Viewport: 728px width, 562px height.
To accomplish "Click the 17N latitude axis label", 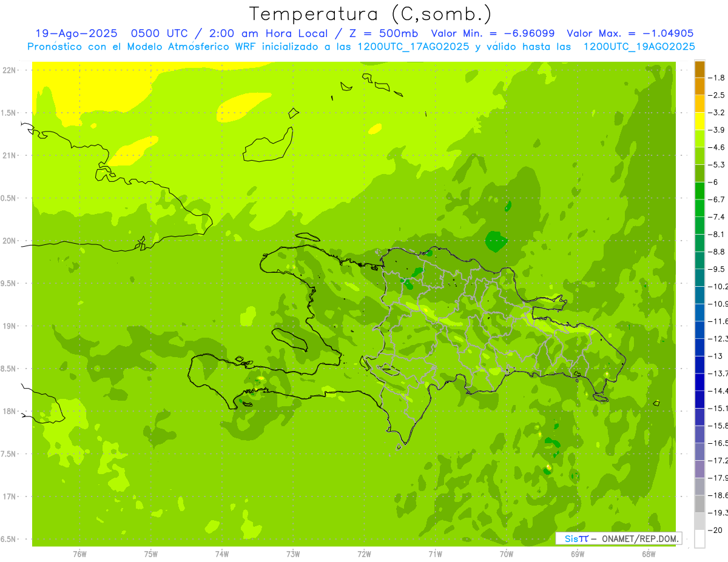I will click(x=9, y=497).
